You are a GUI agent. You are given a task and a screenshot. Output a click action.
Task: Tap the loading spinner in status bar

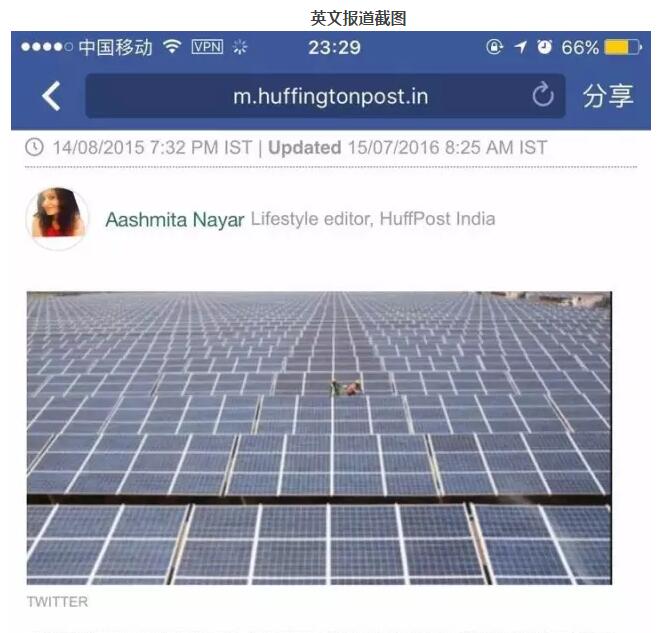pos(240,47)
